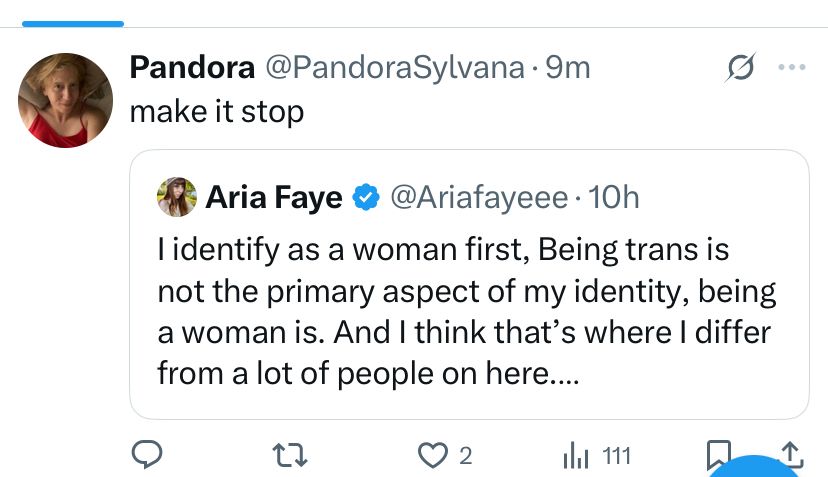Image resolution: width=828 pixels, height=477 pixels.
Task: Open the quoted tweet text about identity
Action: click(468, 311)
